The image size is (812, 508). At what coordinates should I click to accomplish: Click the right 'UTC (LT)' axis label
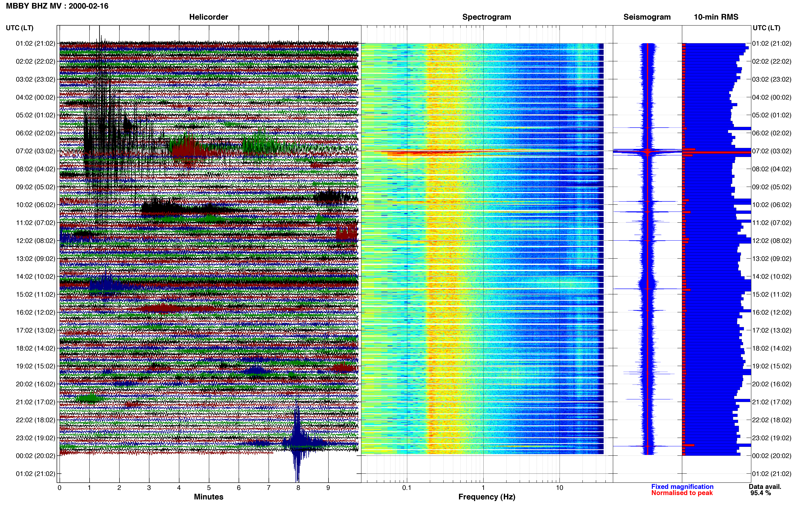(766, 28)
